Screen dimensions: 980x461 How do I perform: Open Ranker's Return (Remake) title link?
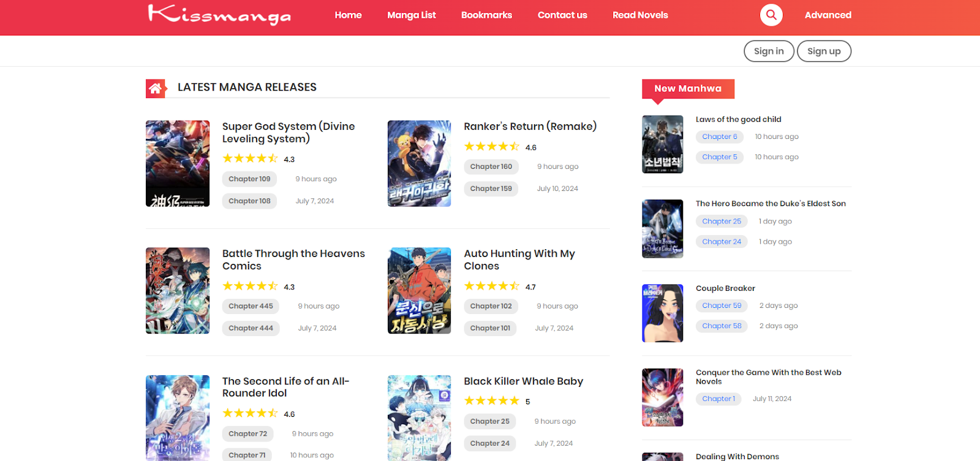[x=530, y=126]
